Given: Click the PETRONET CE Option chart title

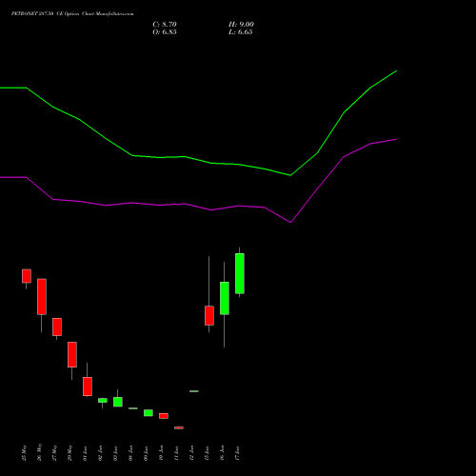Looking at the screenshot, I should tap(72, 14).
